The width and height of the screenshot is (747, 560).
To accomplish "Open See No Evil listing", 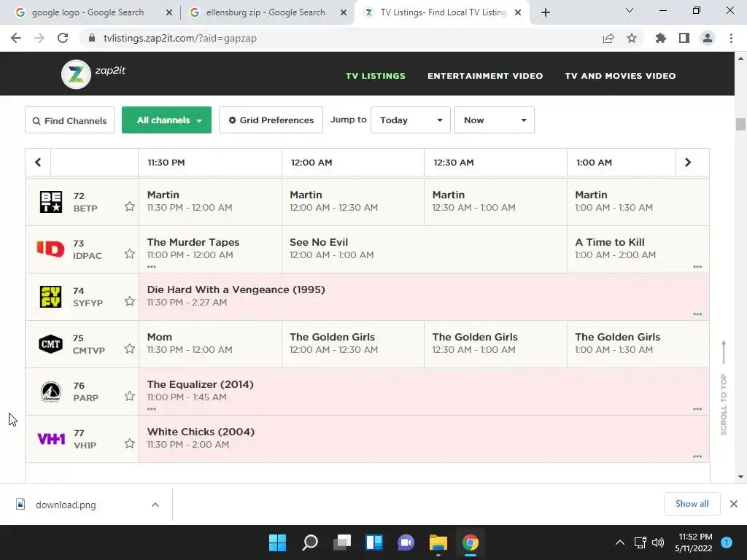I will point(425,249).
